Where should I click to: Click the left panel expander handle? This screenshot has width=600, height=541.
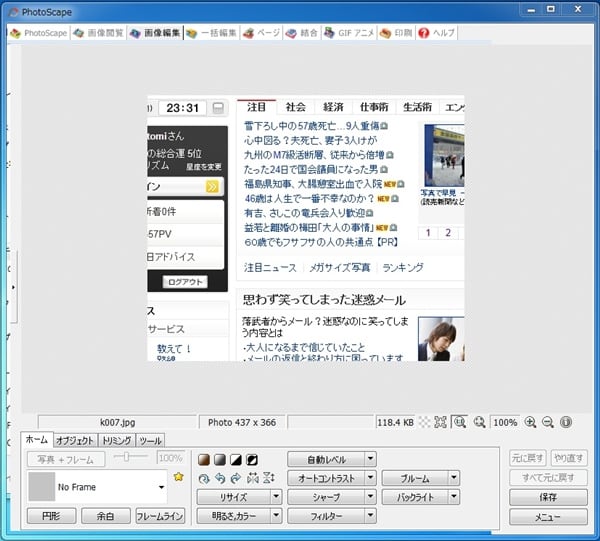[x=13, y=287]
